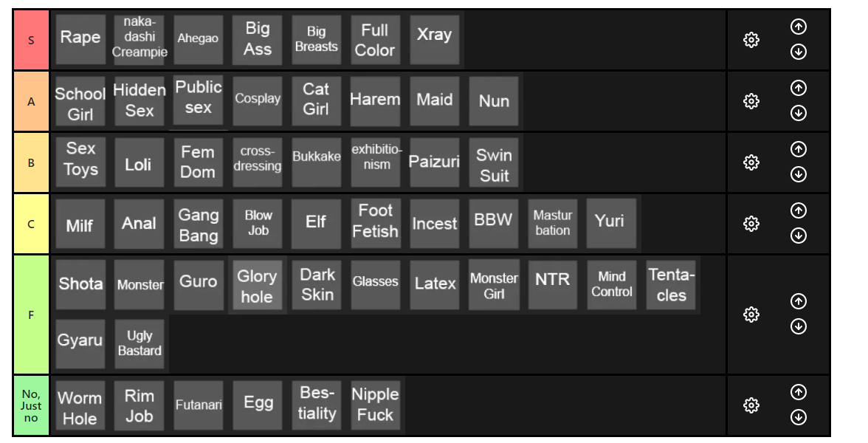This screenshot has width=868, height=443.
Task: Click the red S tier label
Action: click(x=31, y=40)
